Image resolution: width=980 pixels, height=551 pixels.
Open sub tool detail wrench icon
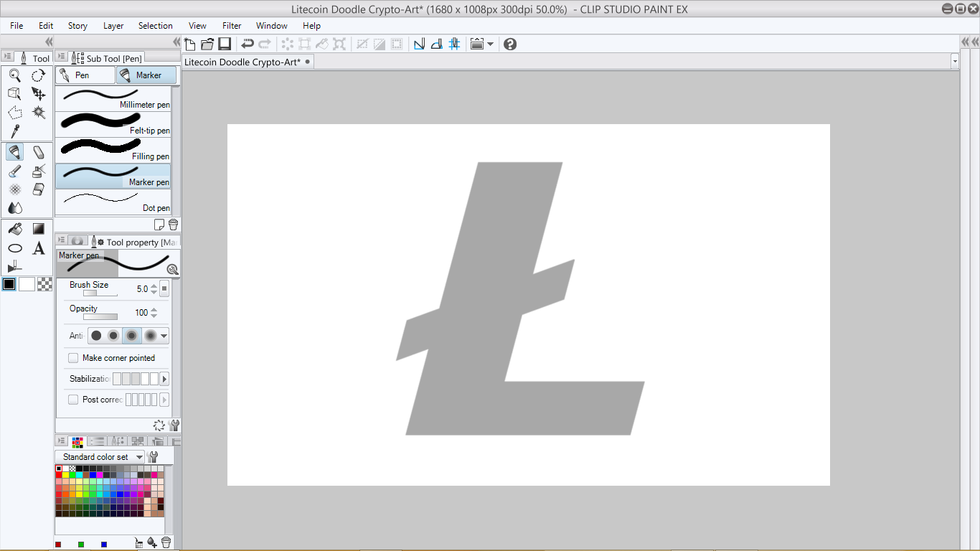pyautogui.click(x=174, y=425)
